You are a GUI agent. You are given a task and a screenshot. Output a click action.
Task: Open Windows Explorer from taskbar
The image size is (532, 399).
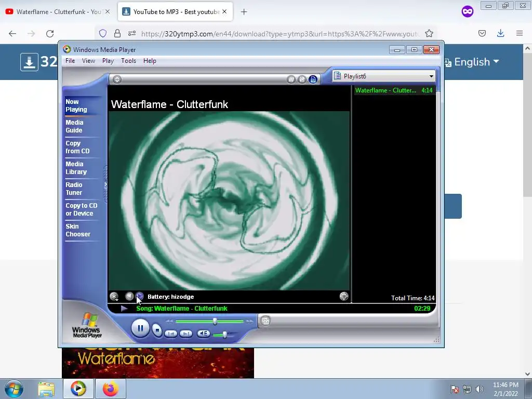(x=46, y=389)
